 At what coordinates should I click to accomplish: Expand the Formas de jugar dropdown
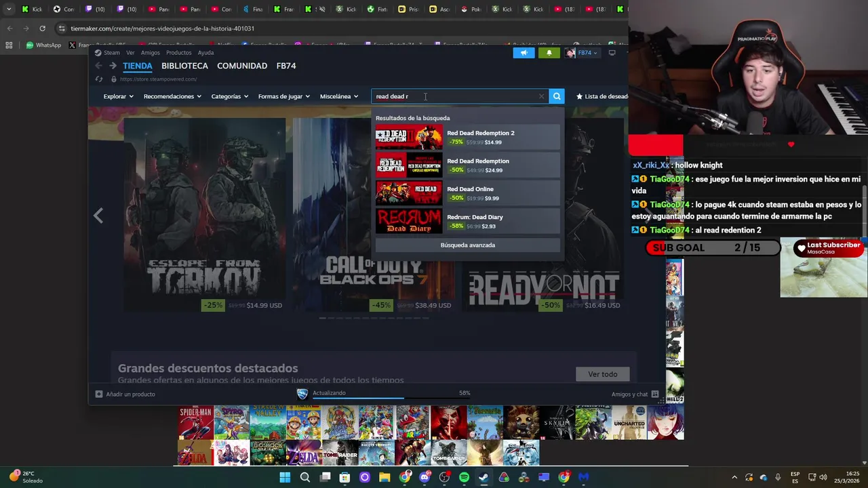click(284, 96)
